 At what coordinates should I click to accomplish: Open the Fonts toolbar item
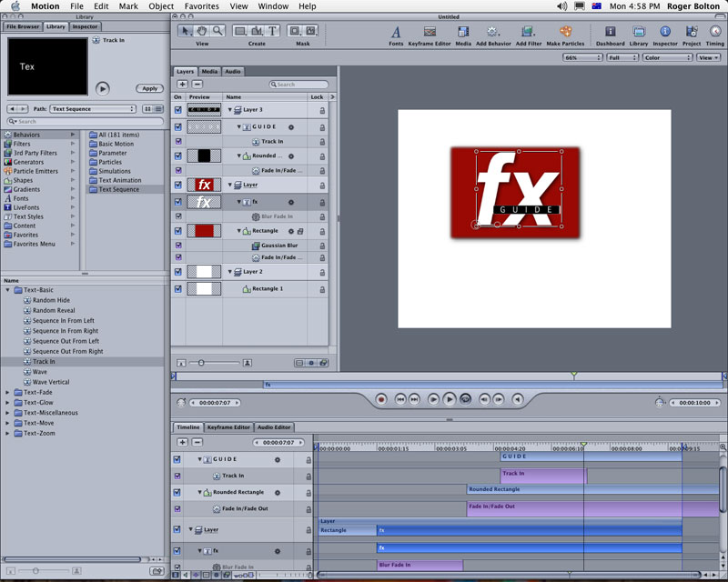coord(396,35)
